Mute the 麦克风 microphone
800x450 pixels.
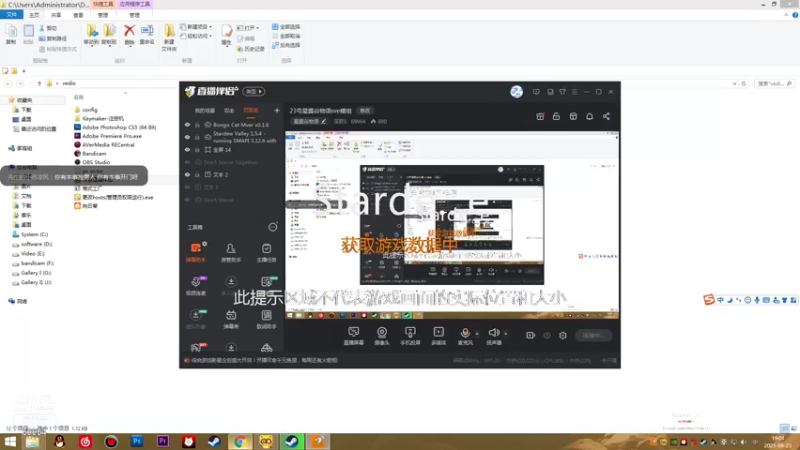tap(465, 336)
